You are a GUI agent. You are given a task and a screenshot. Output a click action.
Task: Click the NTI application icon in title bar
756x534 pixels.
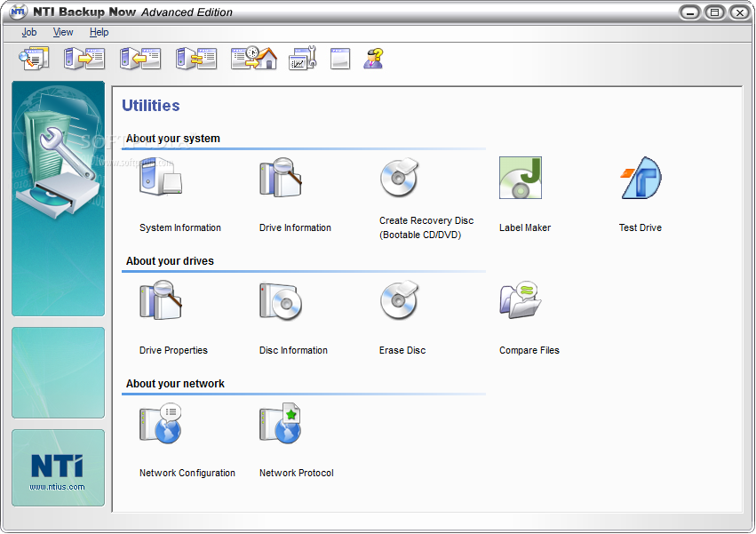click(x=18, y=11)
